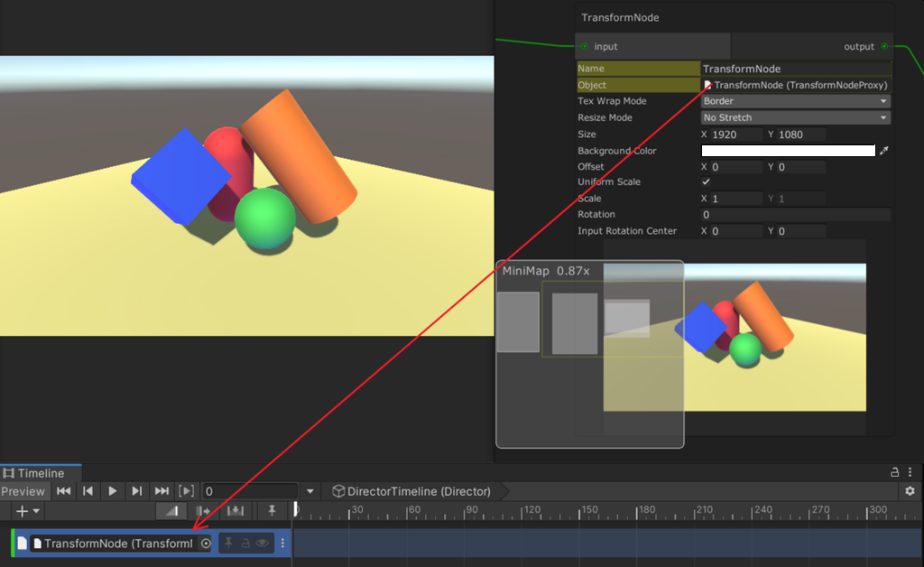Viewport: 924px width, 567px height.
Task: Click the curves view icon in Timeline toolbar
Action: click(171, 509)
